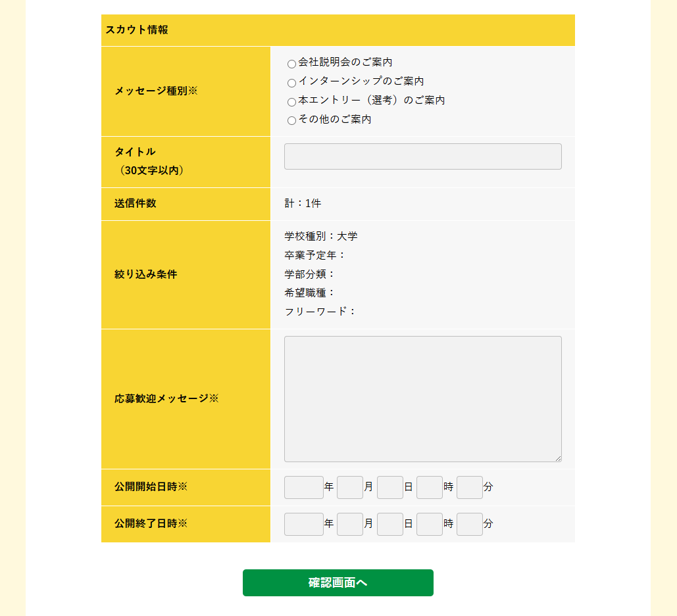Click the 時 field of 公開開始日時
The height and width of the screenshot is (616, 677).
coord(429,487)
